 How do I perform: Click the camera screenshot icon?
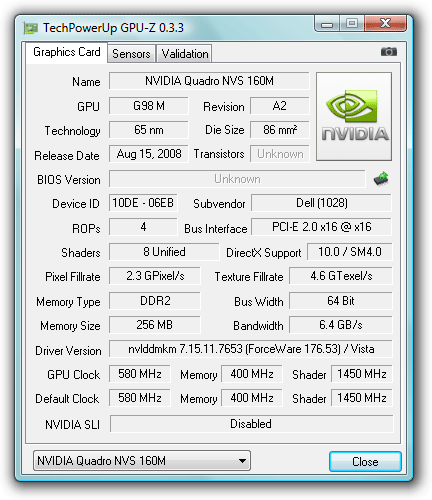coord(389,52)
